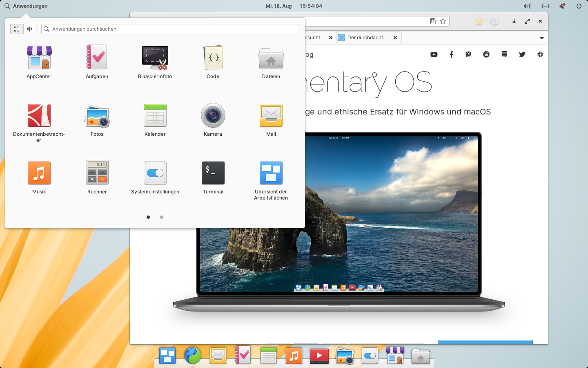This screenshot has width=588, height=368.
Task: Bookmark this page with the star outline
Action: tap(443, 21)
